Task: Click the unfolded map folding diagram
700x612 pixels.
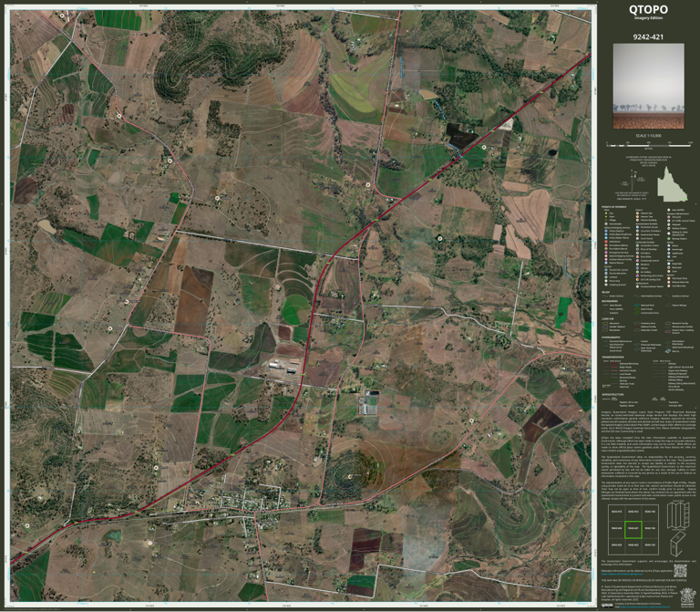Action: pos(678,516)
